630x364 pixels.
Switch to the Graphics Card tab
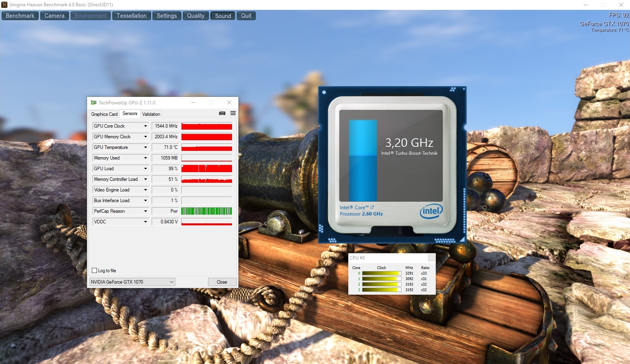coord(104,114)
